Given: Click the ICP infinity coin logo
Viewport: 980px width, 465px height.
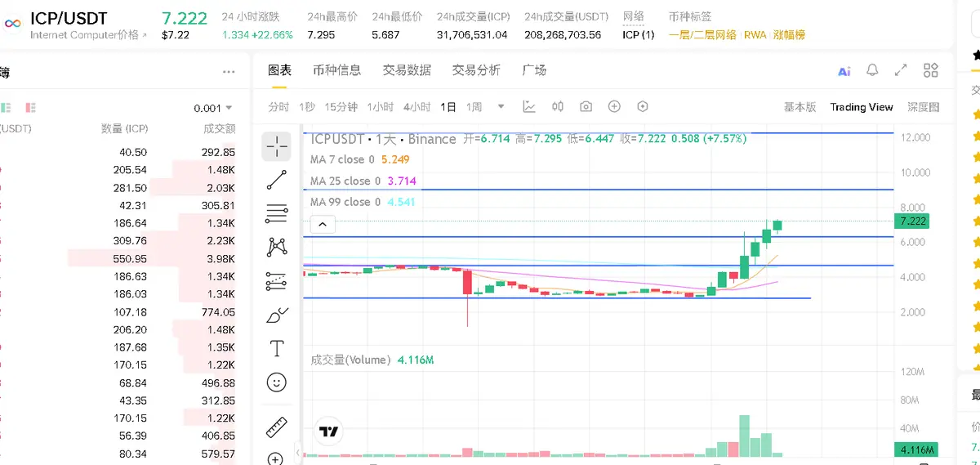Looking at the screenshot, I should 11,25.
